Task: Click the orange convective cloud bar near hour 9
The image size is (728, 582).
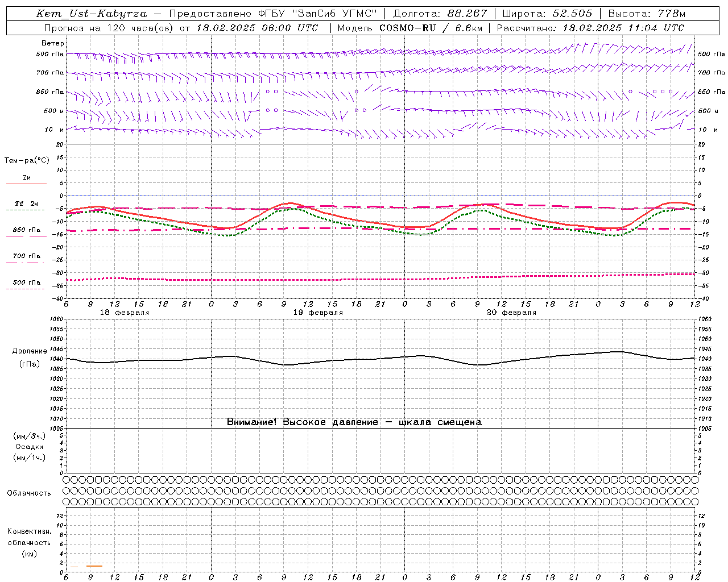Action: [x=94, y=566]
